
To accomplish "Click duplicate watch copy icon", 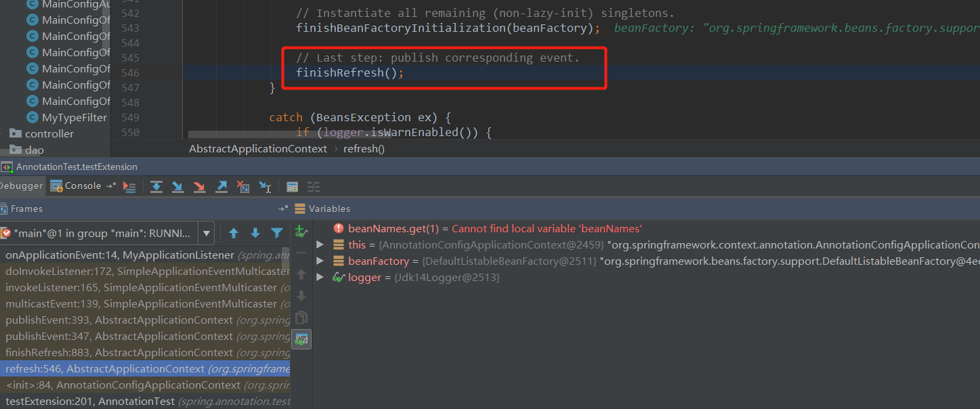I will (301, 318).
